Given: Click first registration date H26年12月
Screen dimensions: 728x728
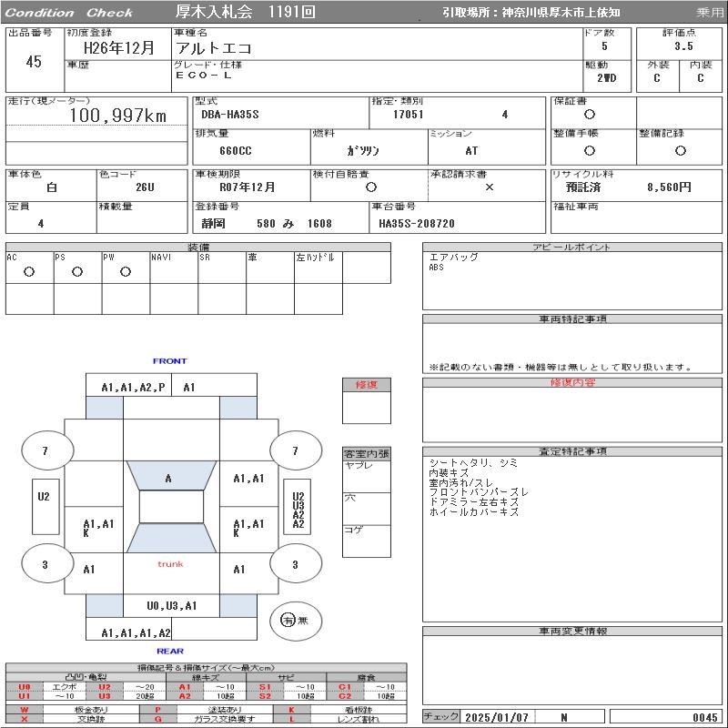Looking at the screenshot, I should (118, 48).
